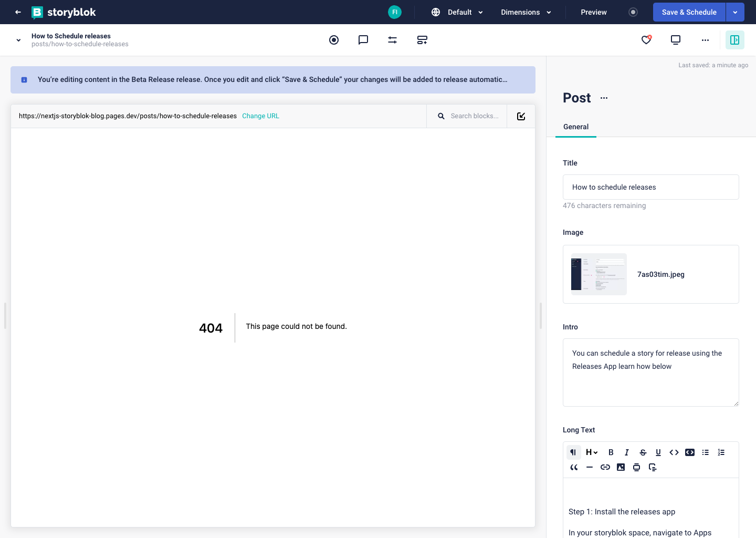Switch to desktop device view icon
Screen dimensions: 756x538
676,40
